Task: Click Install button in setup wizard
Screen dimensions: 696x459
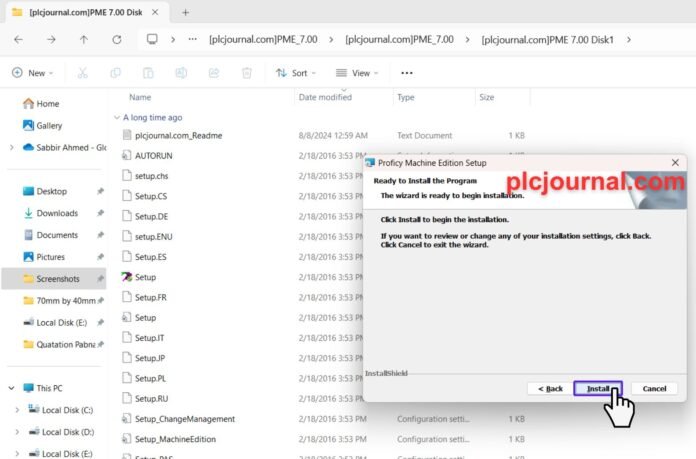Action: (598, 388)
